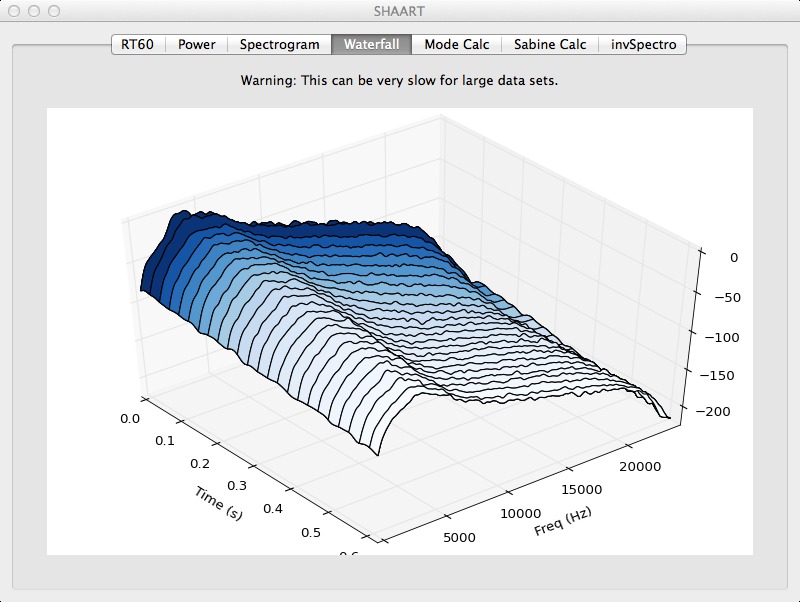Minimize the SHAART window
This screenshot has height=602, width=800.
coord(34,11)
